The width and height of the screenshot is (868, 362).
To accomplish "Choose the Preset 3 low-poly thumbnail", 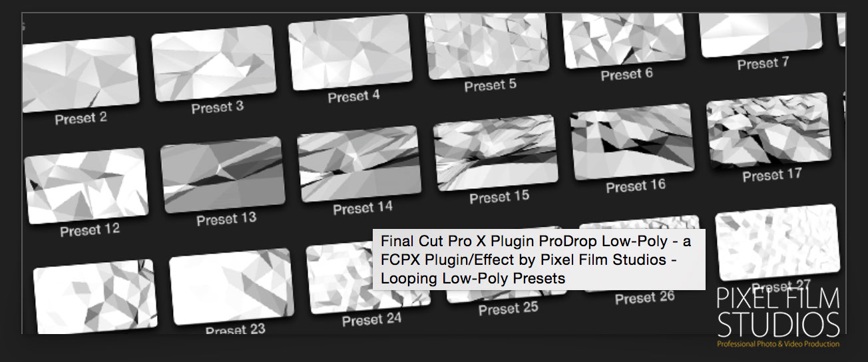I will tap(214, 65).
